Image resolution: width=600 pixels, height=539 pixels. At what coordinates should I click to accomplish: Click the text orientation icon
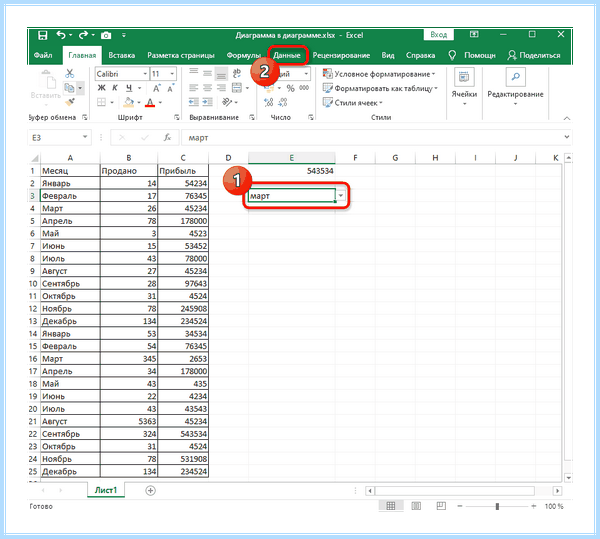[227, 102]
